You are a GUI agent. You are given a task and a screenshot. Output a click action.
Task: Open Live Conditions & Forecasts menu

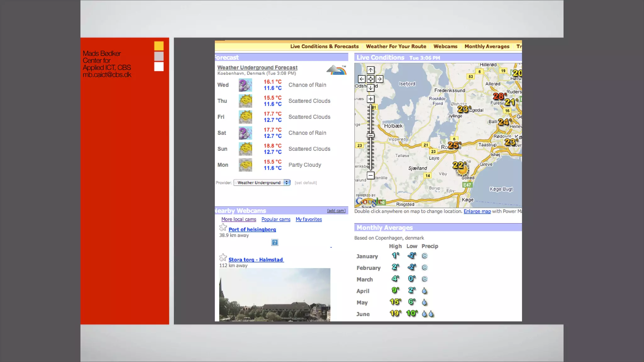click(x=324, y=46)
